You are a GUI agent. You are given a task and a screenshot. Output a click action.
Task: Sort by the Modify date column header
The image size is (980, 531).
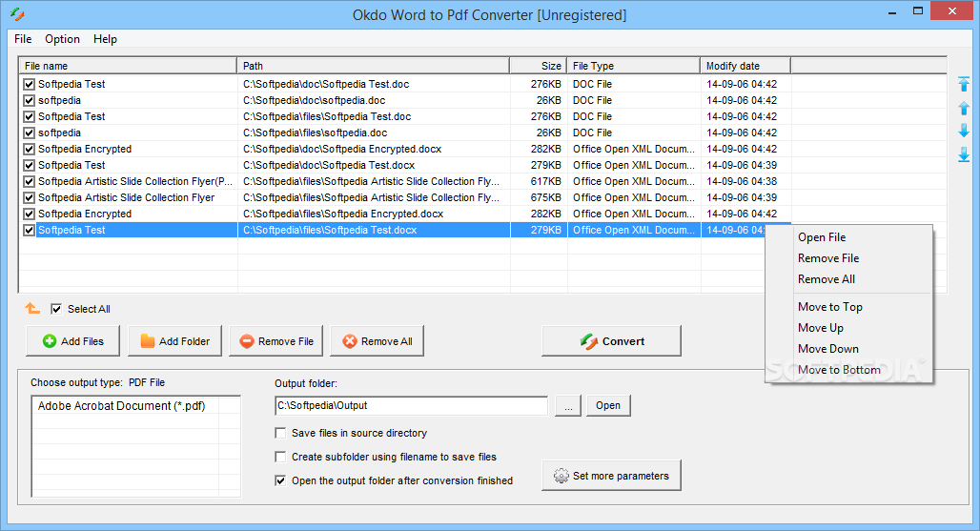(x=745, y=66)
